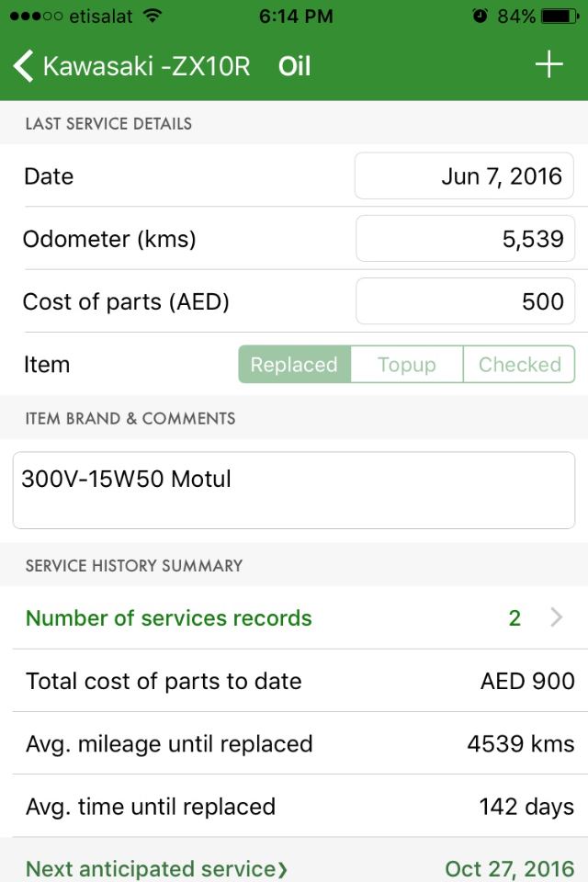Tap the alarm clock status icon
Viewport: 588px width, 882px height.
pos(480,16)
